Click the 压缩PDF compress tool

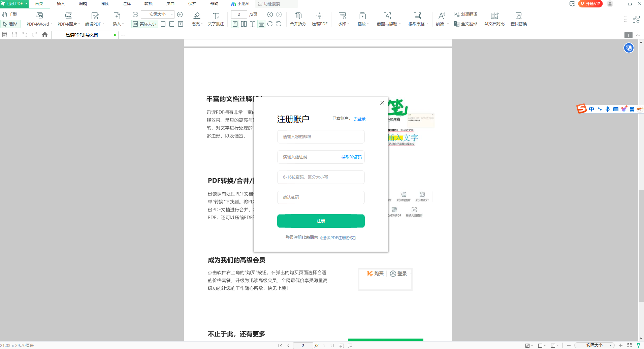click(x=319, y=19)
